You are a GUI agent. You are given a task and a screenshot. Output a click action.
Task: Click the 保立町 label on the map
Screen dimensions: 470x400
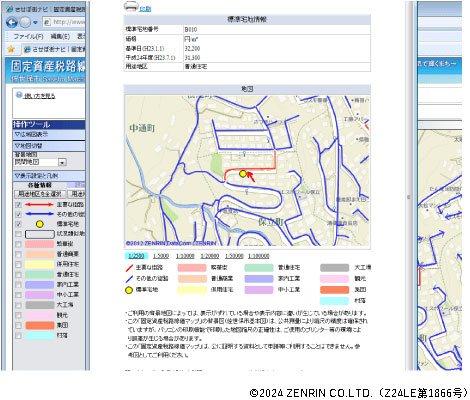[270, 222]
